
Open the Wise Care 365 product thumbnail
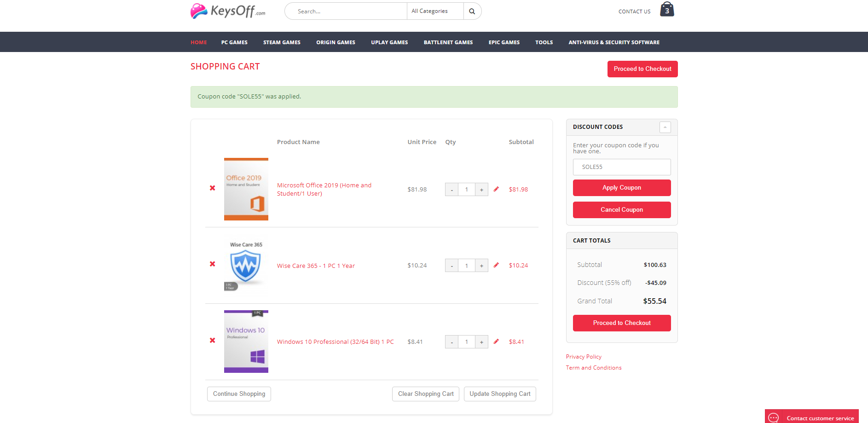pos(246,266)
